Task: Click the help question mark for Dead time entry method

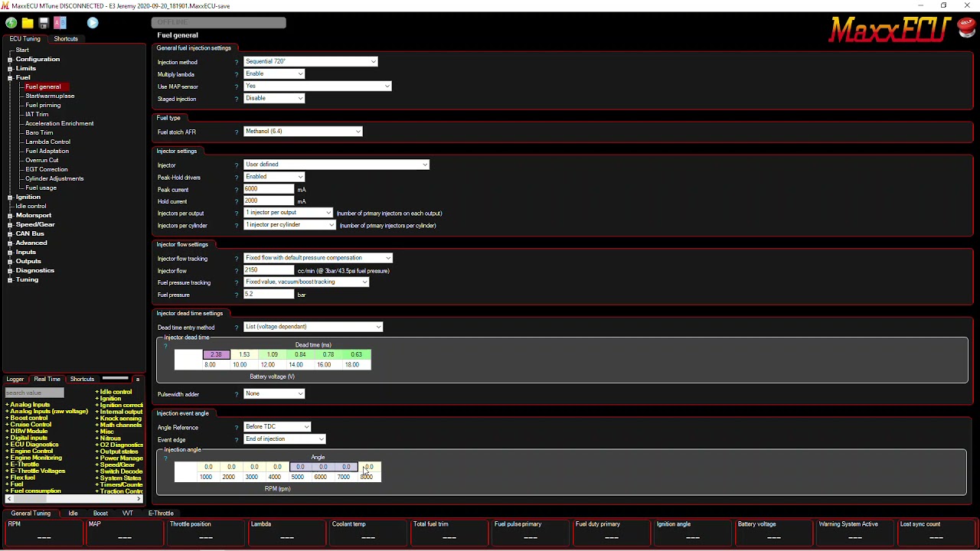Action: tap(237, 328)
